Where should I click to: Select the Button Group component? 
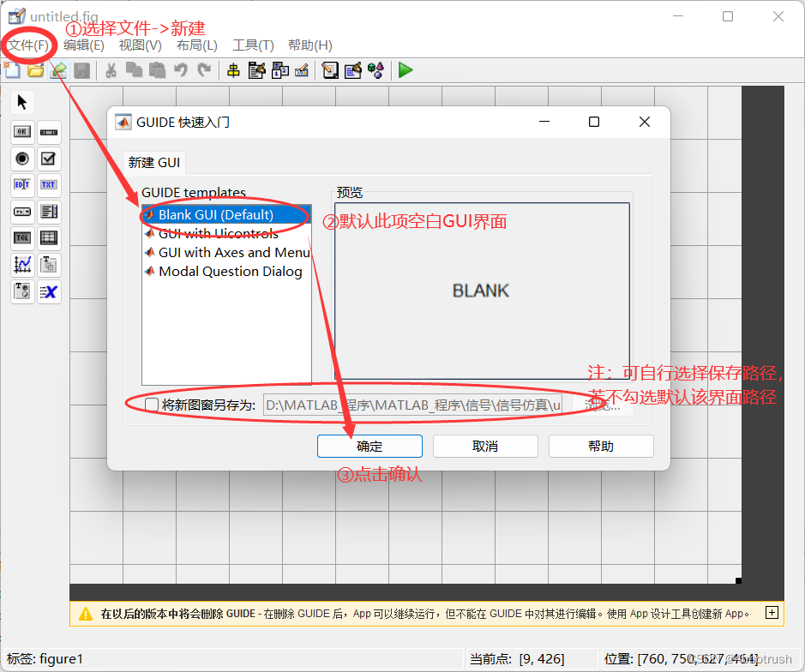pos(22,291)
